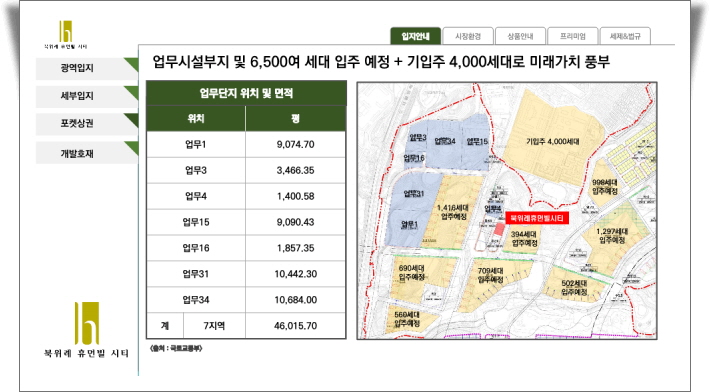
Task: Click the 위치 column header
Action: tap(196, 119)
